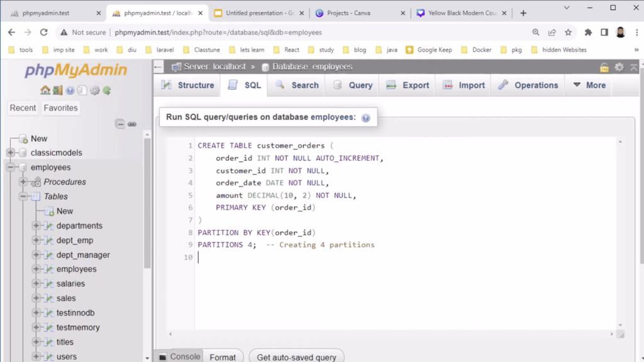The image size is (644, 362).
Task: Hide navigation panel left-arrow icon
Action: click(x=158, y=67)
